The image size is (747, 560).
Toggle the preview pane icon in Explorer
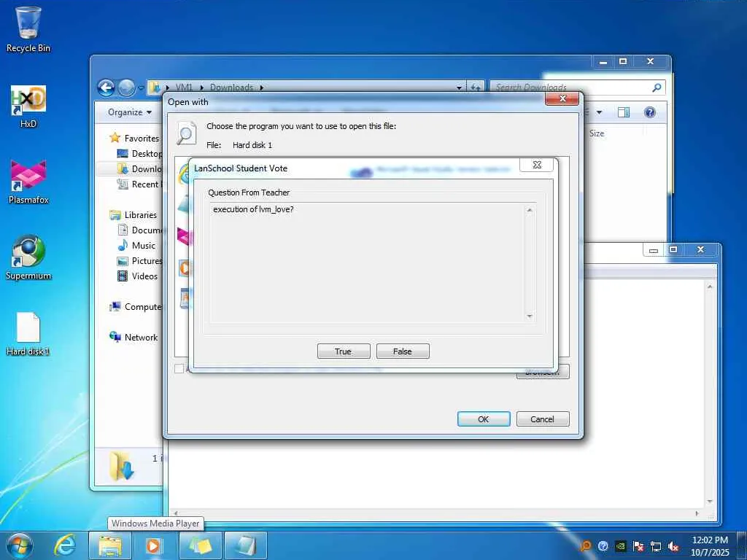click(x=623, y=112)
